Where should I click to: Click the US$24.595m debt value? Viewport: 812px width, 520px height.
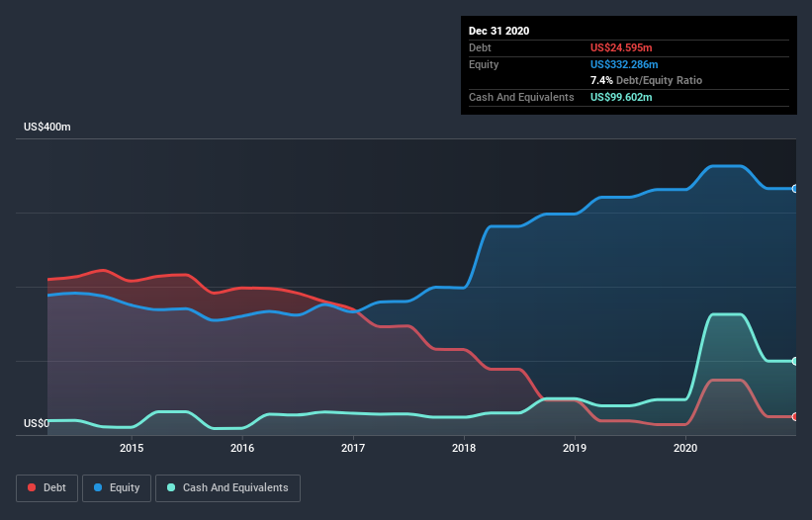coord(621,47)
